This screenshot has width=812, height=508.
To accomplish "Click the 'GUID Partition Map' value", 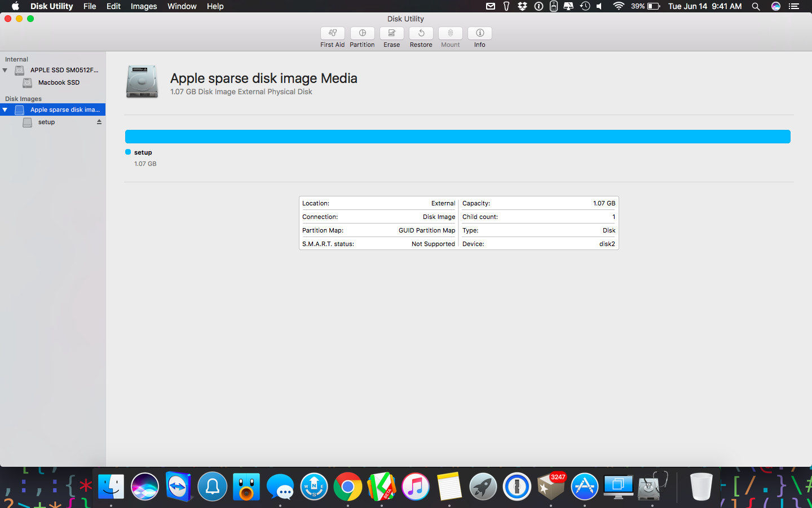I will [427, 230].
